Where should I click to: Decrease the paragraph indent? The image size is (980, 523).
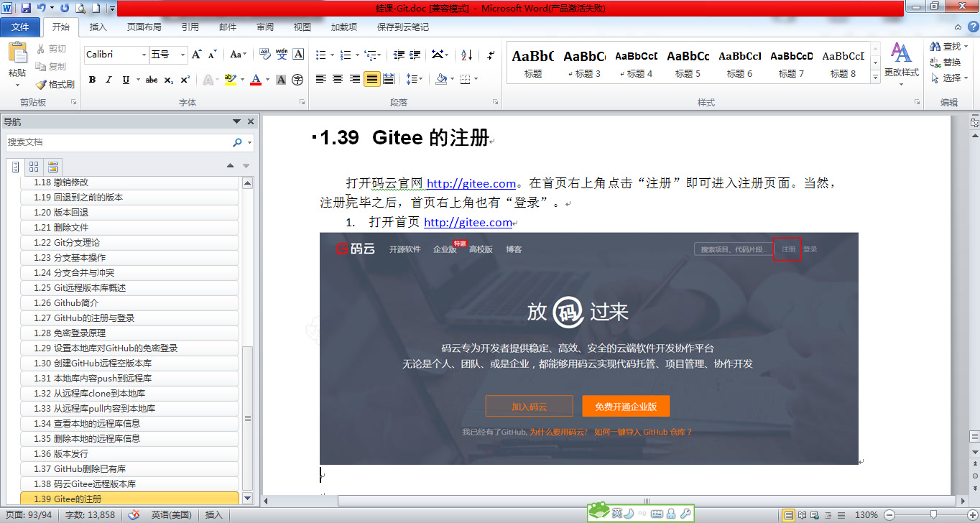coord(398,55)
